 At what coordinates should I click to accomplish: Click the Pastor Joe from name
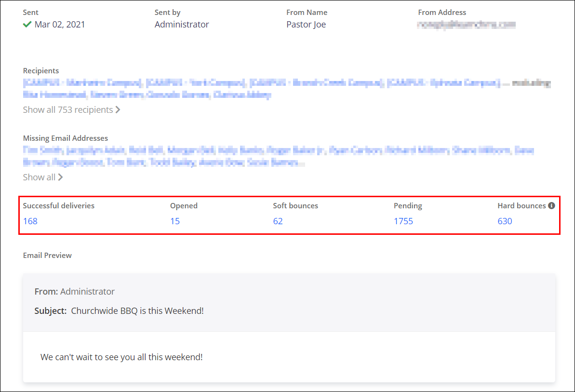point(306,25)
